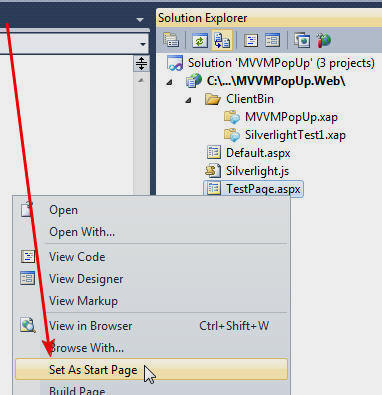Select SilverlightTest1.xap file

pos(295,135)
